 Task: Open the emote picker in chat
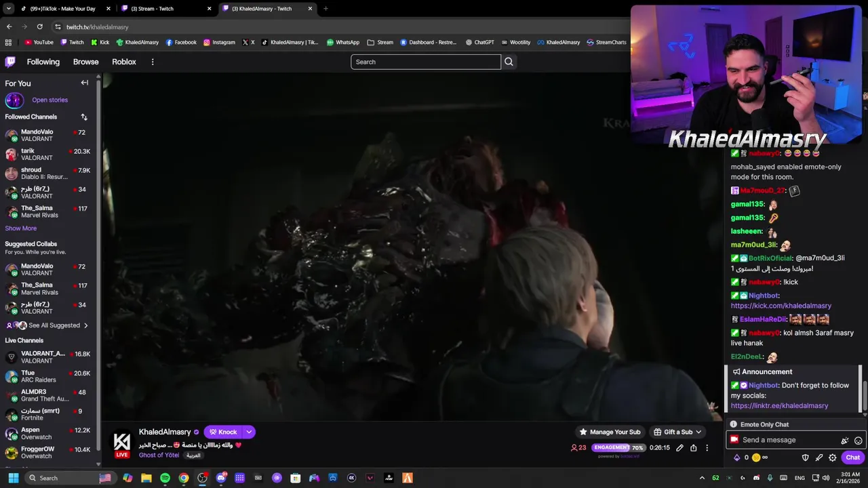click(858, 441)
